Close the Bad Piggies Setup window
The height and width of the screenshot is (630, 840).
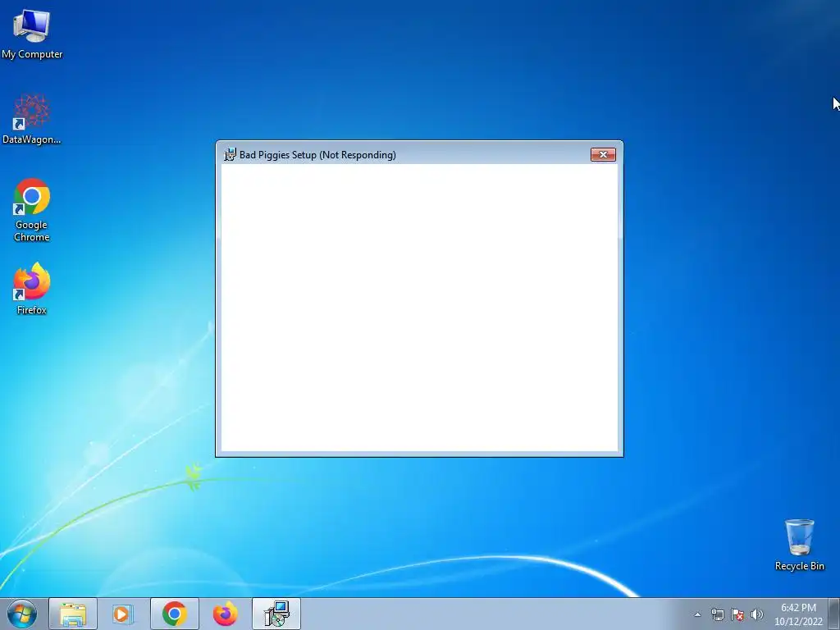(603, 155)
